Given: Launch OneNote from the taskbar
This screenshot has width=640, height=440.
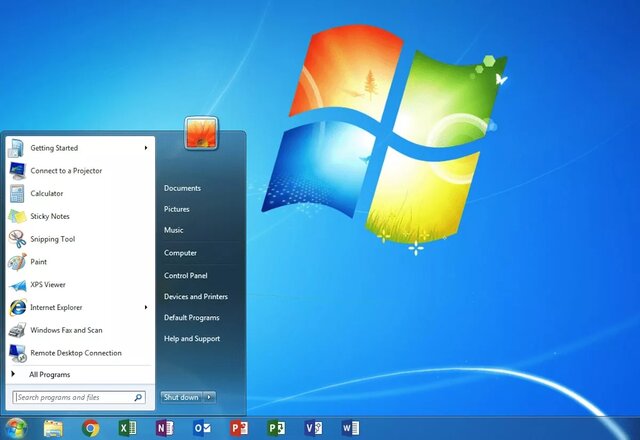Looking at the screenshot, I should pos(164,428).
